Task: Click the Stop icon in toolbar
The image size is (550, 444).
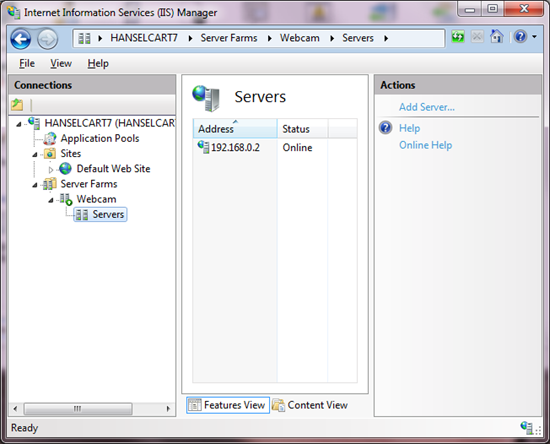Action: [477, 36]
